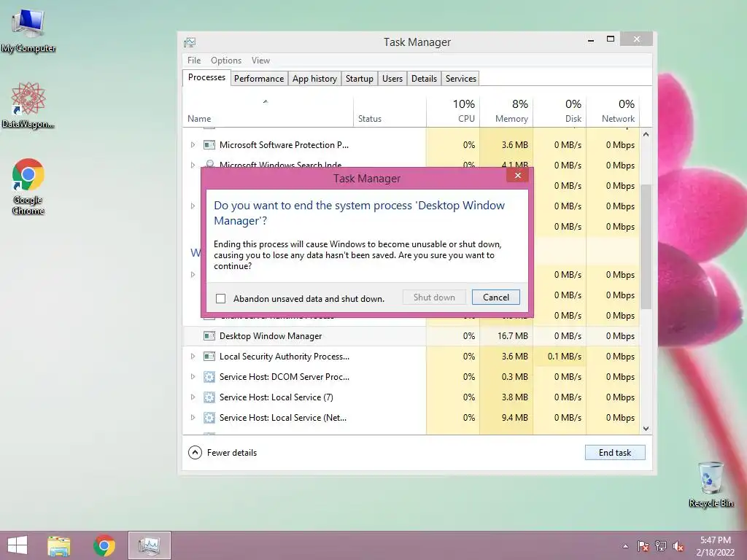Viewport: 747px width, 560px height.
Task: Click the 16.7 MB memory value
Action: click(x=513, y=336)
